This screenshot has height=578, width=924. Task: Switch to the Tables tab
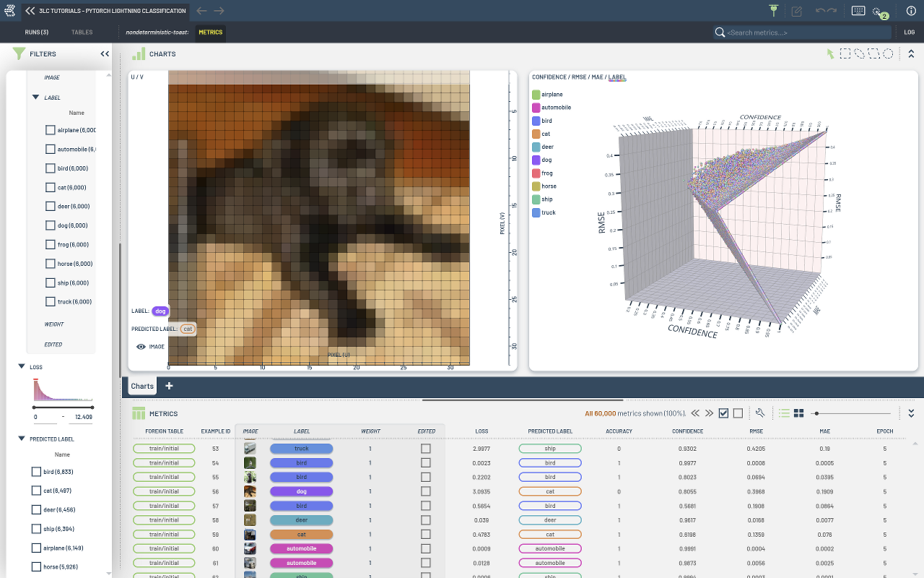coord(82,33)
